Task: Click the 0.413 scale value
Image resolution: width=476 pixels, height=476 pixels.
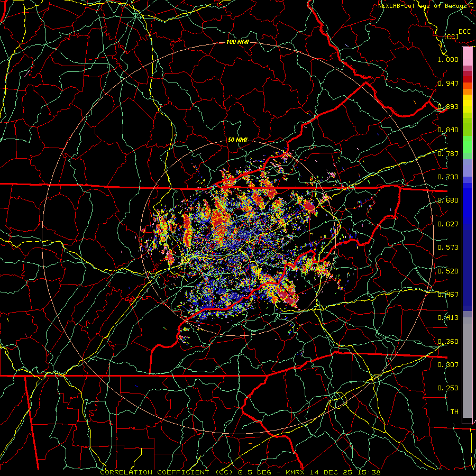Action: 448,318
